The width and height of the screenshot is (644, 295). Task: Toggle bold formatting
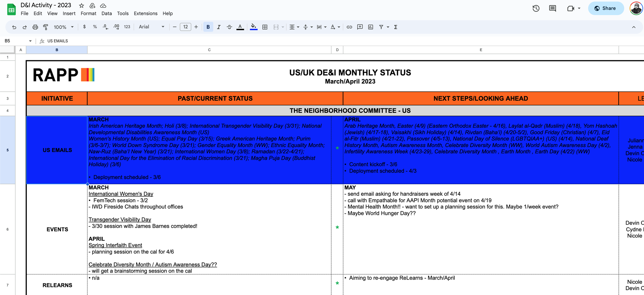[208, 27]
